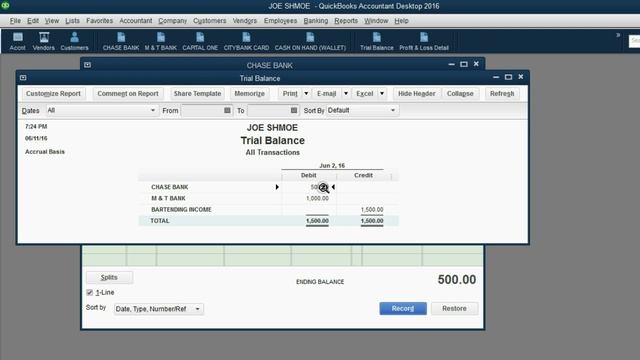Click the BARTENDING INCOME 1,500.00 credit amount
640x360 pixels.
tap(372, 209)
